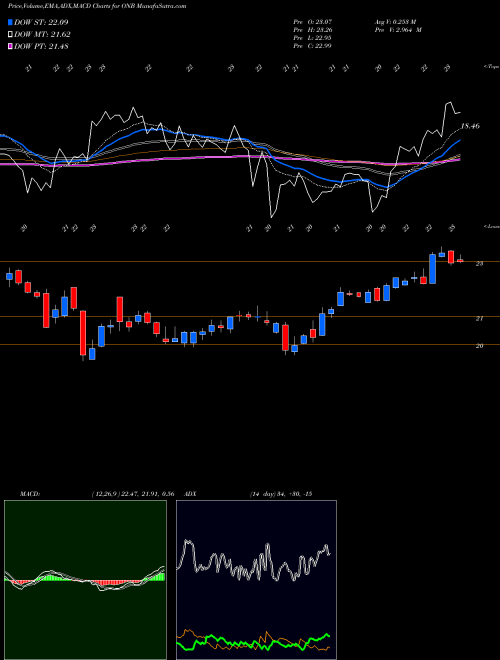This screenshot has height=660, width=500.
Task: Select the 'DOW MT: 21.62' legend text
Action: click(x=42, y=35)
